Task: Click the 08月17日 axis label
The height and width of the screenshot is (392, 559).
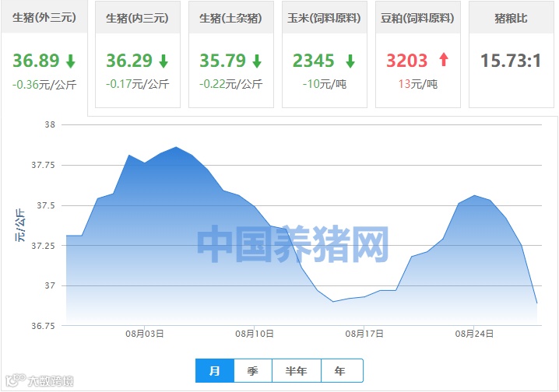Action: [x=364, y=334]
